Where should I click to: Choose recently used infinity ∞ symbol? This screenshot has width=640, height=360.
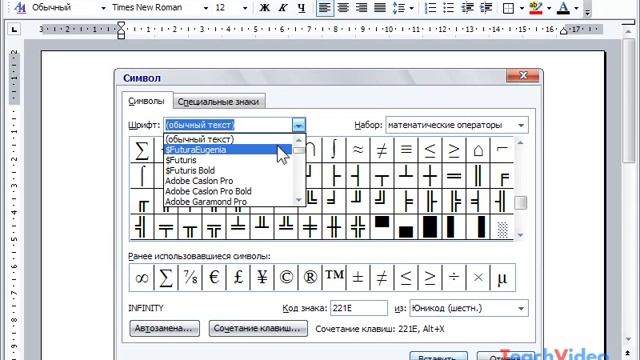(142, 278)
